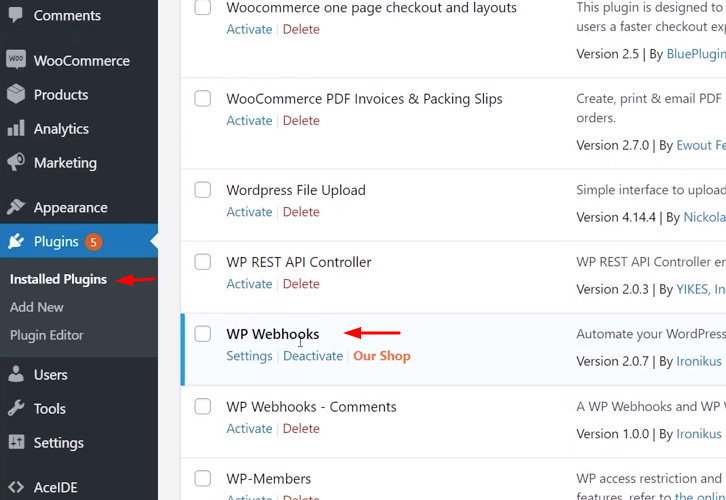Viewport: 726px width, 500px height.
Task: Check the WP Webhooks - Comments checkbox
Action: point(202,406)
